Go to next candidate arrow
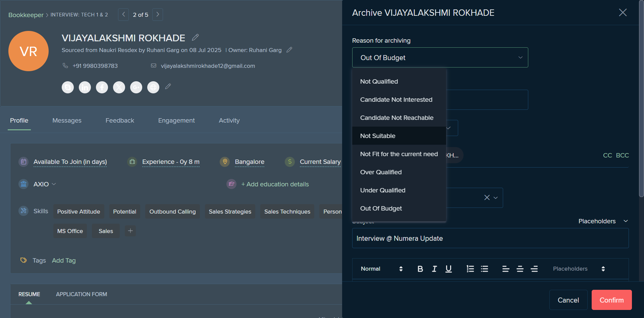Screen dimensions: 644x318 tap(158, 14)
